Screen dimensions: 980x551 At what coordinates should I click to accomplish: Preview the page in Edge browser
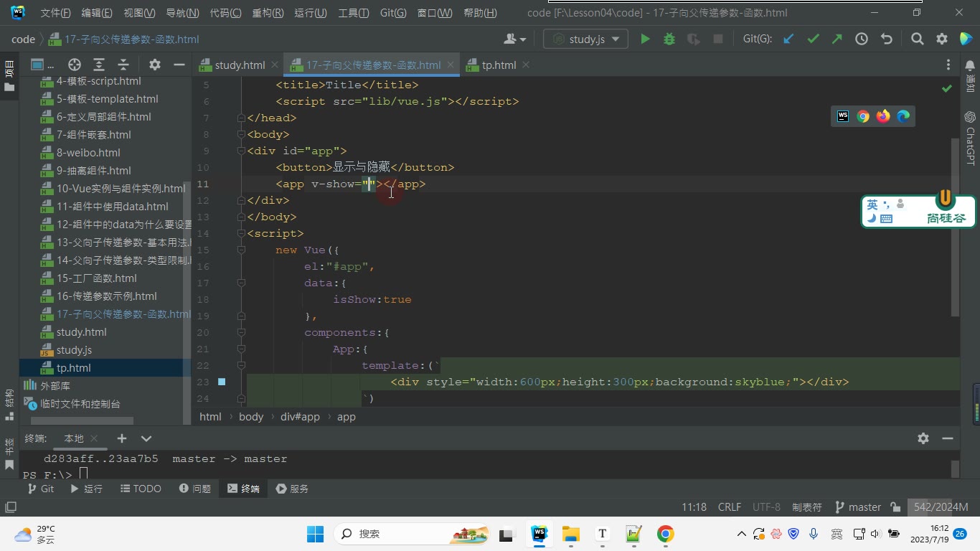pos(903,116)
